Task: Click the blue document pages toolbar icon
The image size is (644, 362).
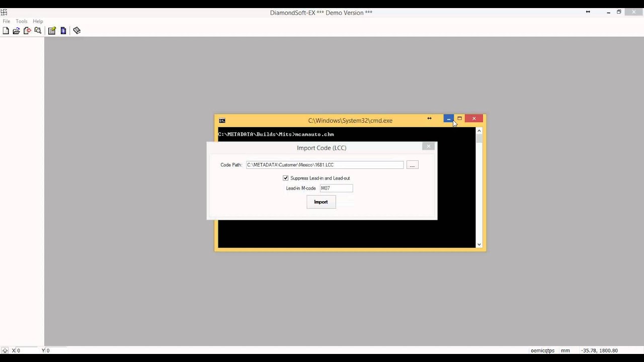Action: click(x=63, y=31)
